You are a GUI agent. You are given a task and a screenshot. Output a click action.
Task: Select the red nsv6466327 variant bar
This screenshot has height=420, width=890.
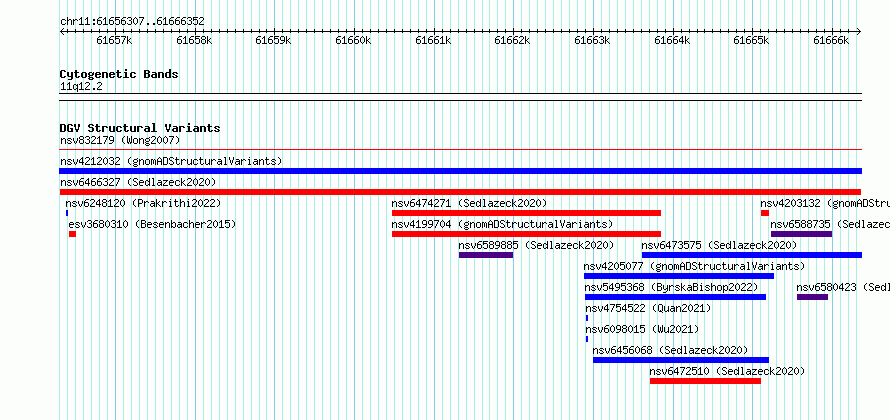click(460, 192)
